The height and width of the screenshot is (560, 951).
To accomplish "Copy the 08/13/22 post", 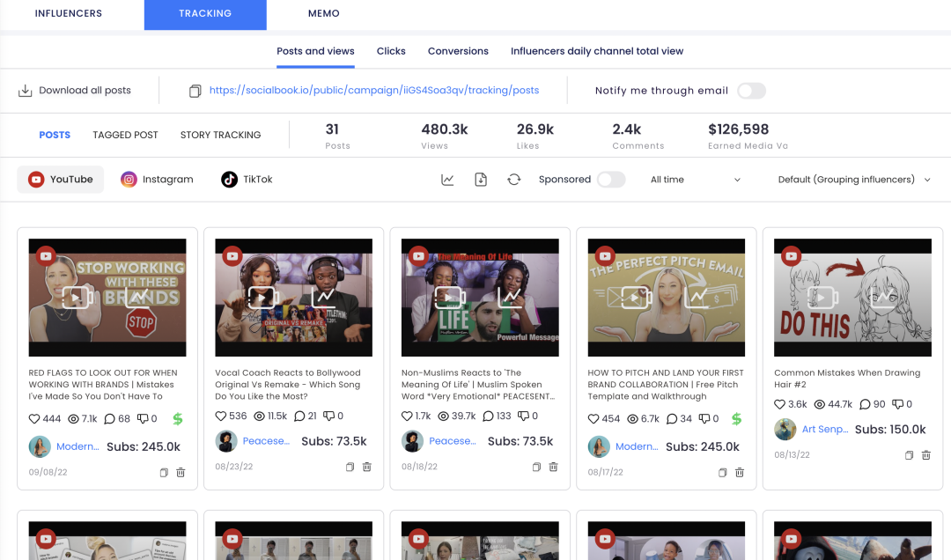I will 909,455.
